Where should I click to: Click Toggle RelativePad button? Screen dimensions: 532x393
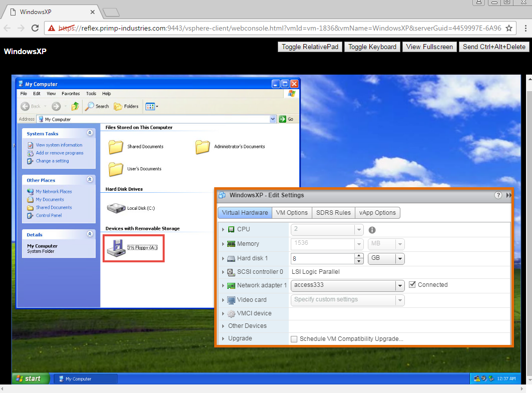tap(310, 47)
